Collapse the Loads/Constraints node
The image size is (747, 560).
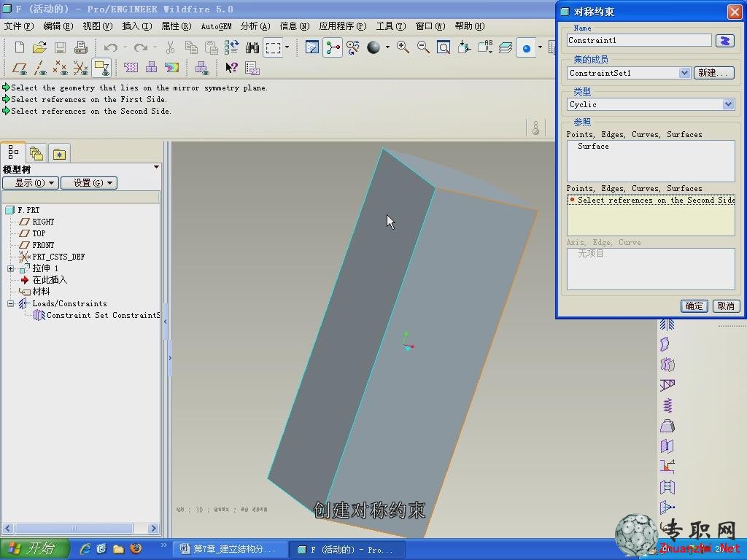pyautogui.click(x=10, y=303)
